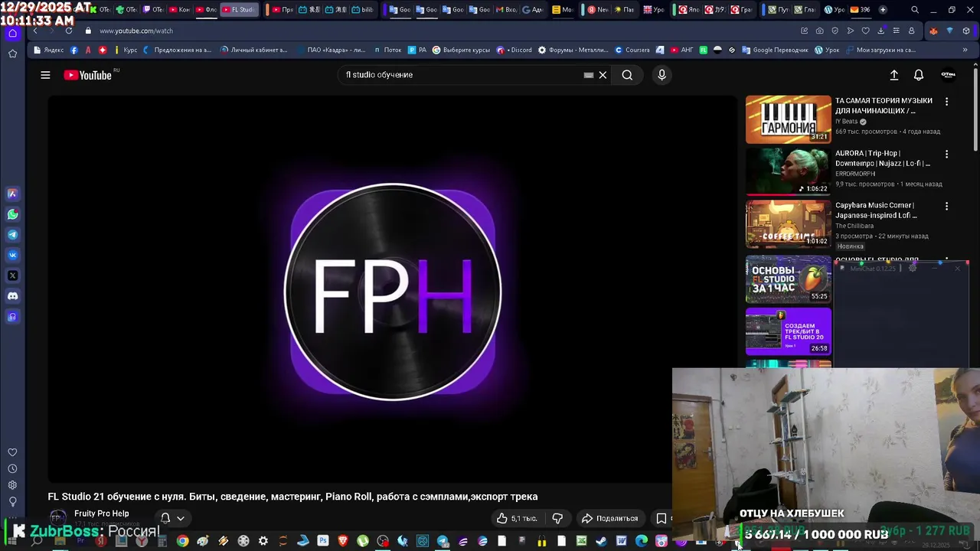Open the AURORA Trip-Hop video thumbnail
The height and width of the screenshot is (551, 980).
pyautogui.click(x=788, y=171)
